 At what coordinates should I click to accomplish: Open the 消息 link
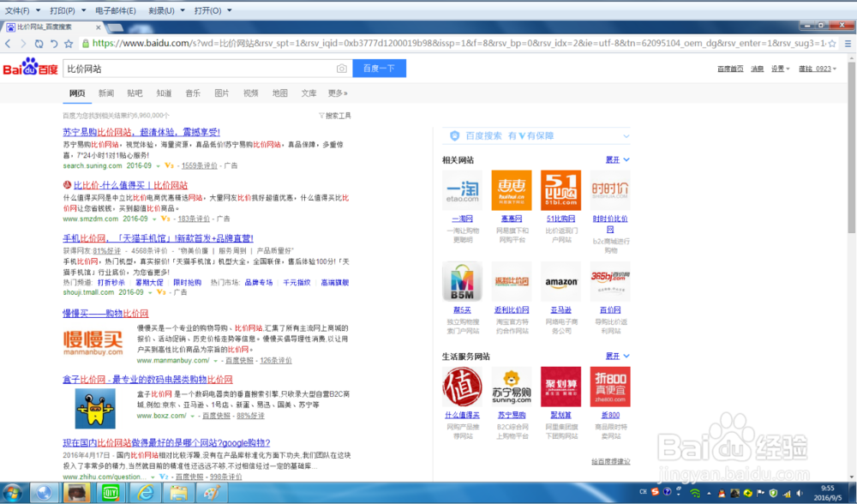[x=757, y=69]
